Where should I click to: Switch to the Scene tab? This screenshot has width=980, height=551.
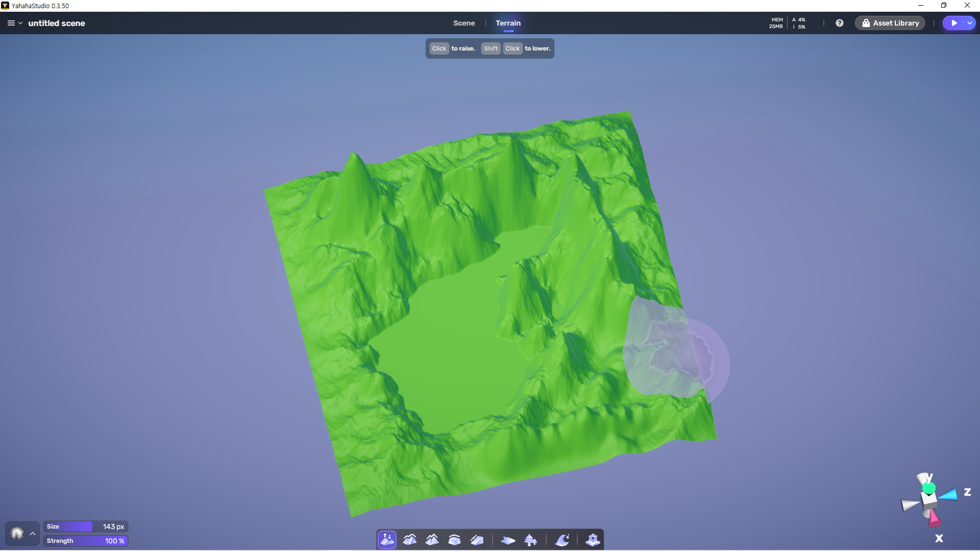[x=463, y=23]
